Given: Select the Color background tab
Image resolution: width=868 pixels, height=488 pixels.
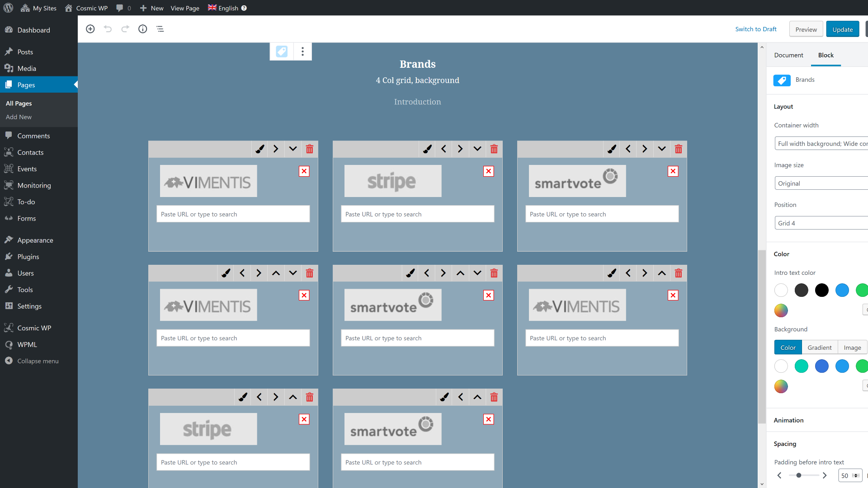Looking at the screenshot, I should tap(788, 347).
